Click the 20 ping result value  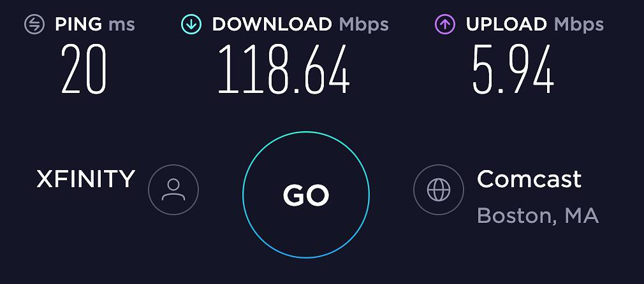pyautogui.click(x=84, y=69)
